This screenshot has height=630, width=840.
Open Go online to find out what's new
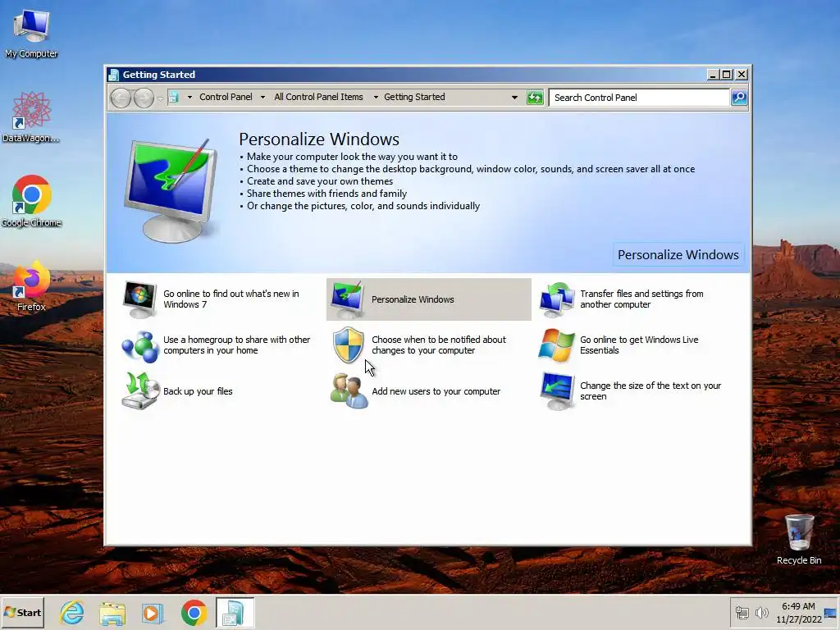(231, 299)
